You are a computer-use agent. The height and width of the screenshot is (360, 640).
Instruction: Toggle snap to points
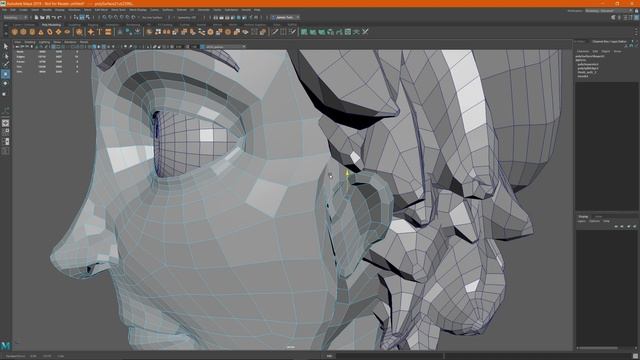116,18
